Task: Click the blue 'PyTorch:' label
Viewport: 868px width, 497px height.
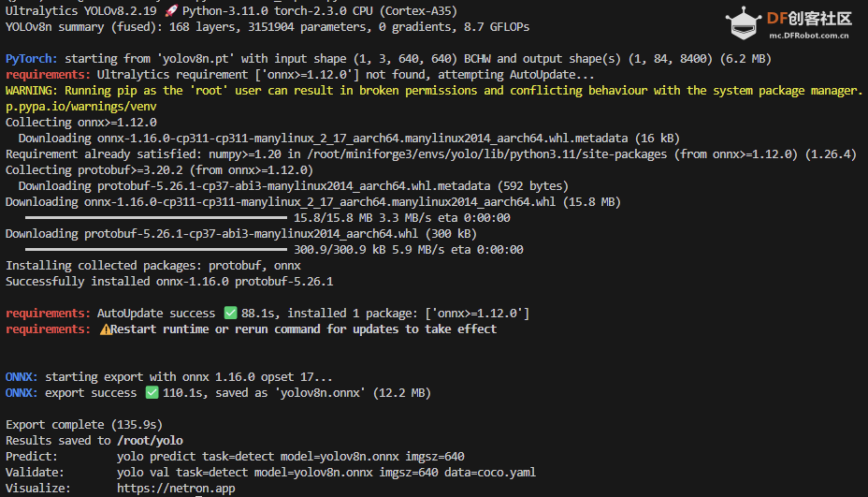Action: click(32, 59)
